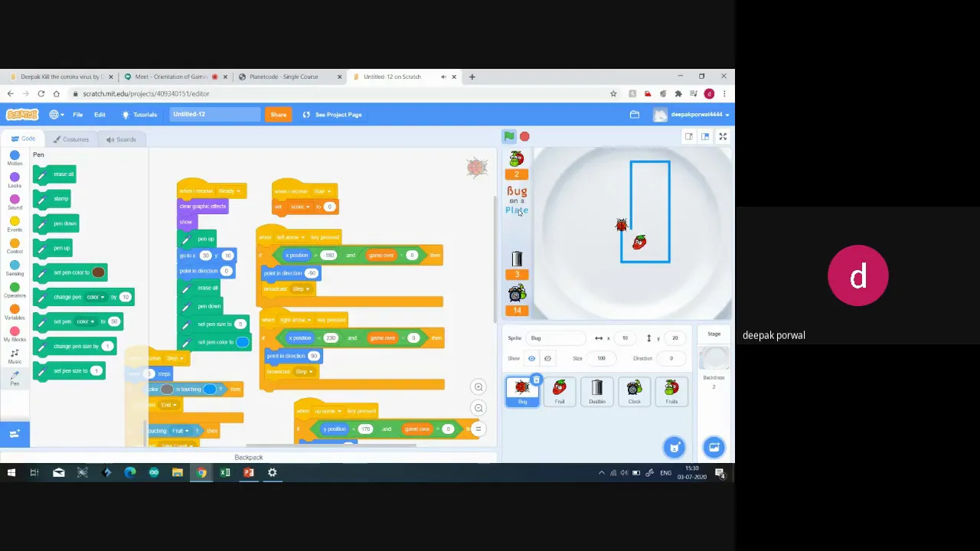Click the green flag to run the project
The width and height of the screenshot is (980, 551).
[x=509, y=136]
